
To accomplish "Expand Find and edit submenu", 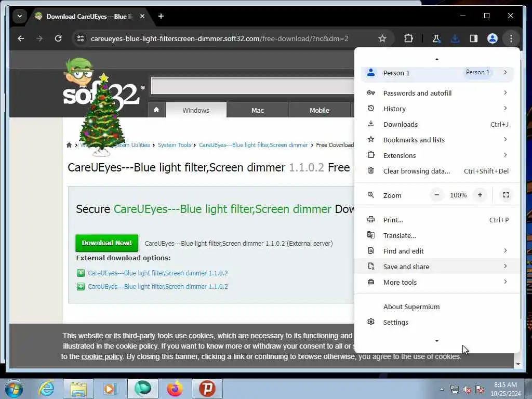I will coord(437,251).
